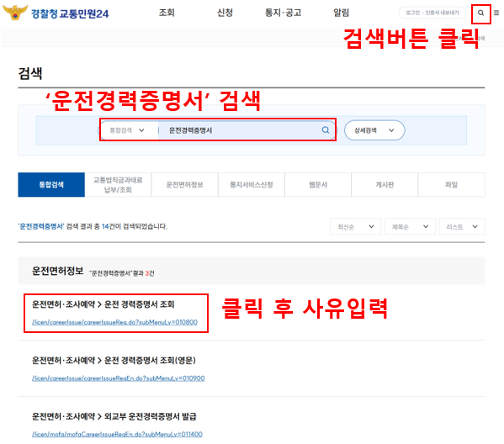Screen dimensions: 504x444
Task: Click the magnifier inside the search field
Action: tap(326, 130)
